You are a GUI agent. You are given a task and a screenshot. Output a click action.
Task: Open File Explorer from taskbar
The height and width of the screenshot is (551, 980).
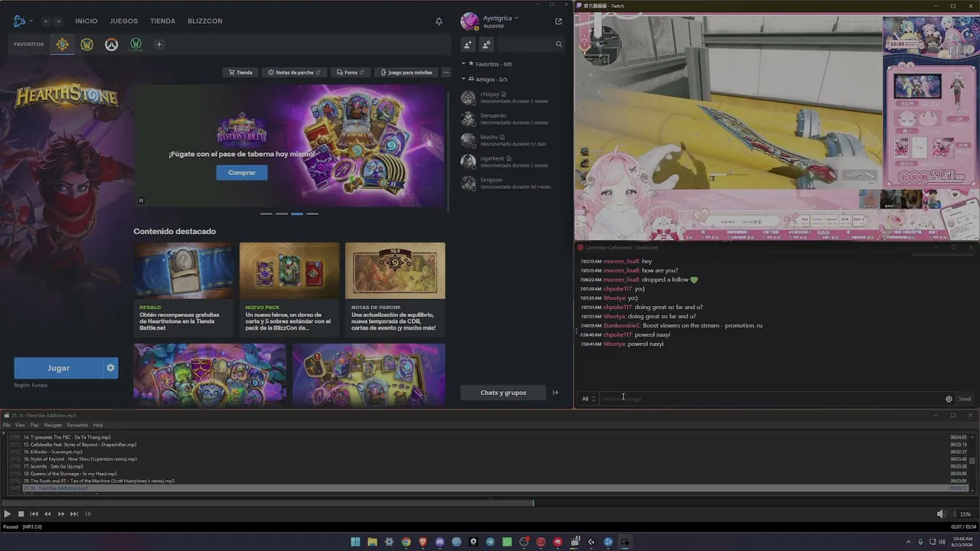pyautogui.click(x=372, y=542)
